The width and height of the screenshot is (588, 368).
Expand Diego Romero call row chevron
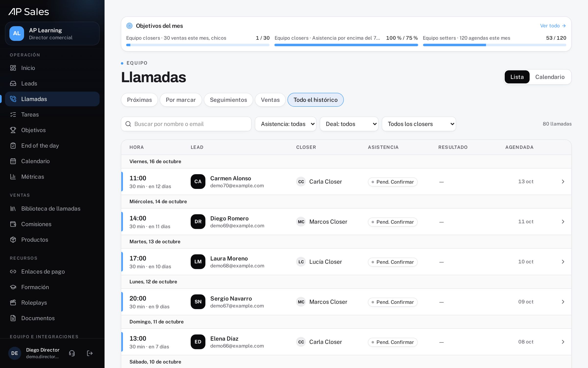(563, 222)
